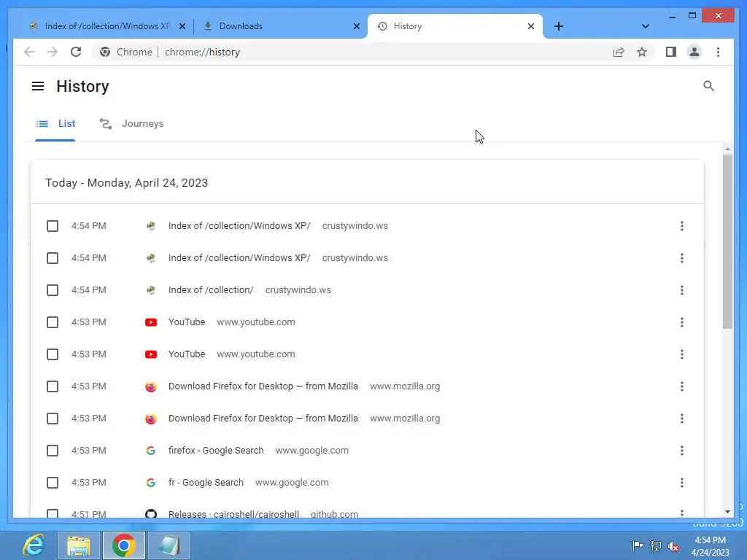Expand the tab search chevron
The image size is (747, 560).
645,26
